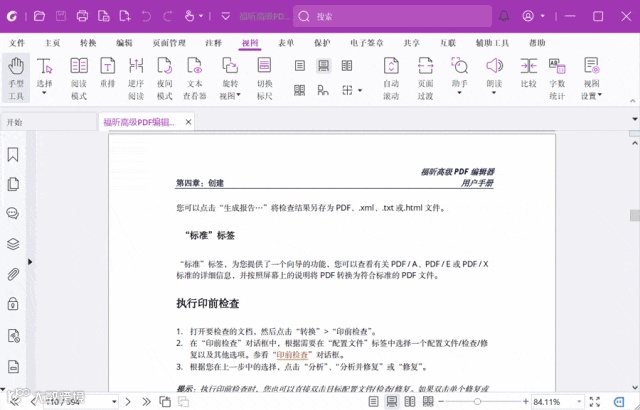The height and width of the screenshot is (410, 640).
Task: Activate Reverse View (逆序阅读)
Action: pos(136,78)
